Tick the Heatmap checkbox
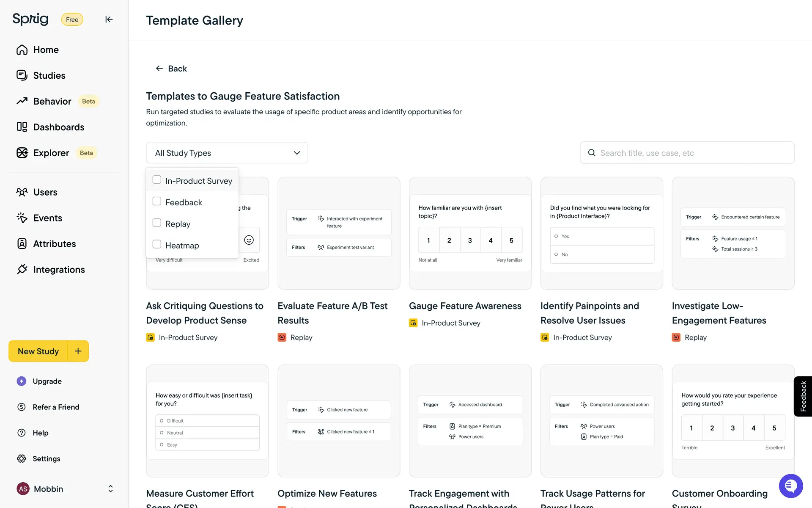Screen dimensions: 812x508 (157, 244)
